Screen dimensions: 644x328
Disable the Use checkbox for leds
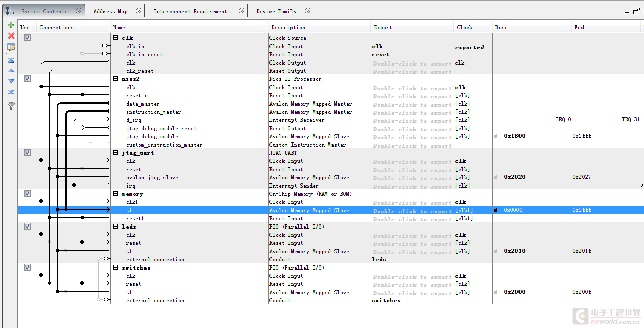click(27, 227)
